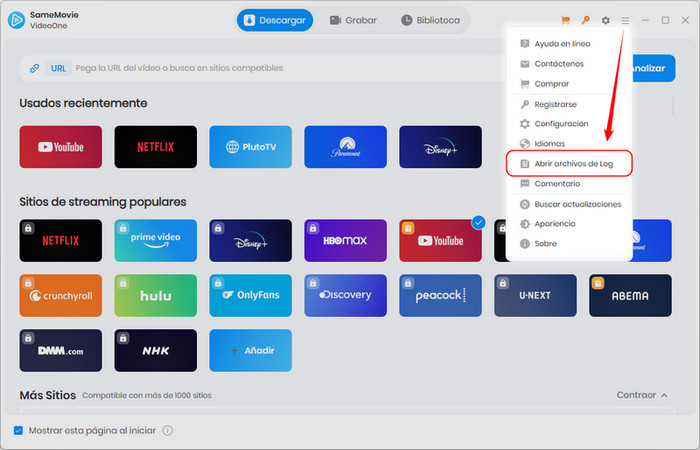The height and width of the screenshot is (450, 700).
Task: Open the OnlyFans tile
Action: coord(250,296)
